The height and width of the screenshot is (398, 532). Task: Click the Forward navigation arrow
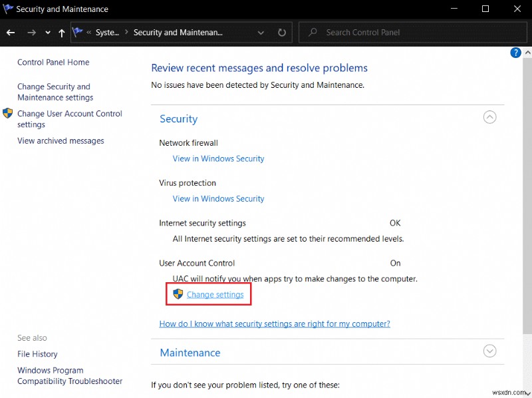coord(31,32)
